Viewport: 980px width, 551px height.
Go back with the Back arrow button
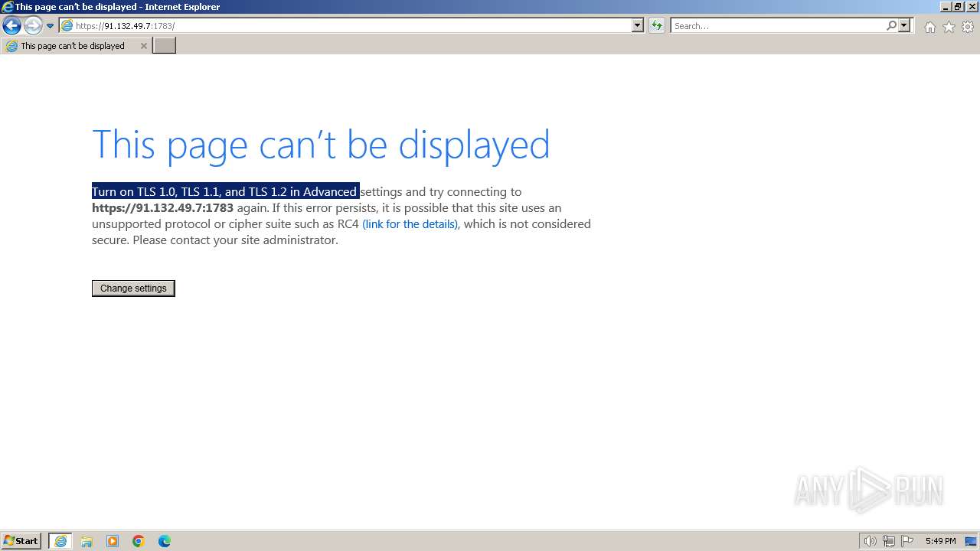(11, 26)
